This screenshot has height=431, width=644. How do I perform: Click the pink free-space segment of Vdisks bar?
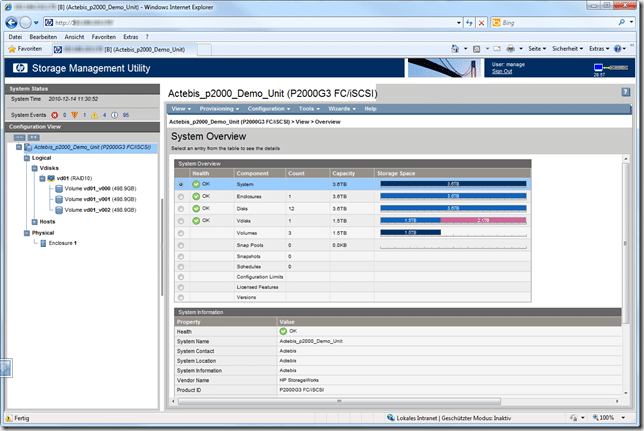pos(483,221)
